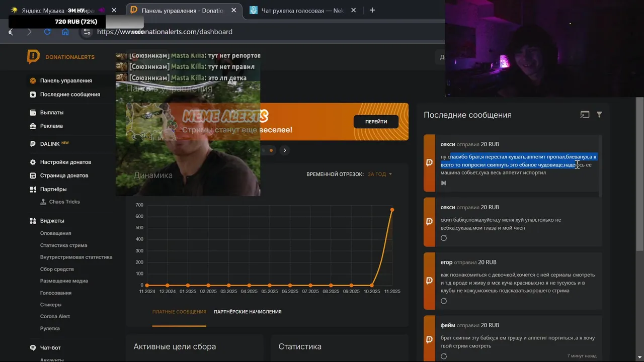Screen dimensions: 644x362
Task: Select the Панель управления DonationAlerts tab
Action: point(183,10)
